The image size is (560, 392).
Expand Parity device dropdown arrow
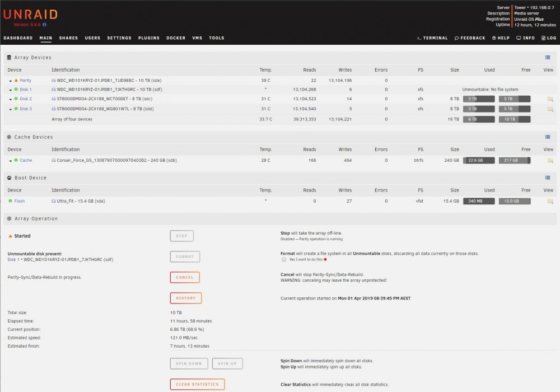coord(10,81)
